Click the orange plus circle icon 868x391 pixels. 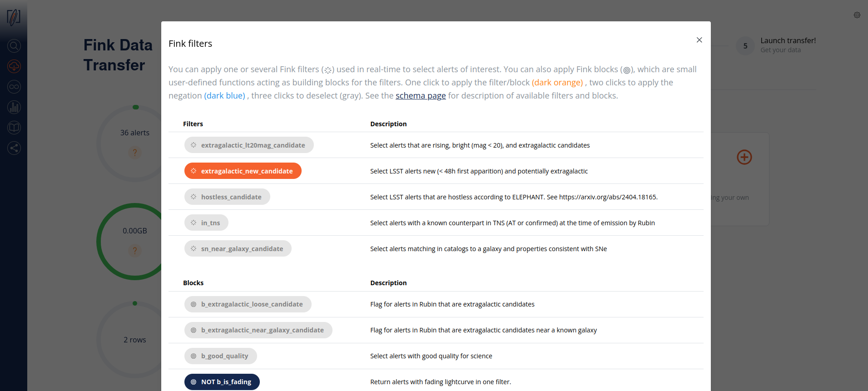point(744,157)
